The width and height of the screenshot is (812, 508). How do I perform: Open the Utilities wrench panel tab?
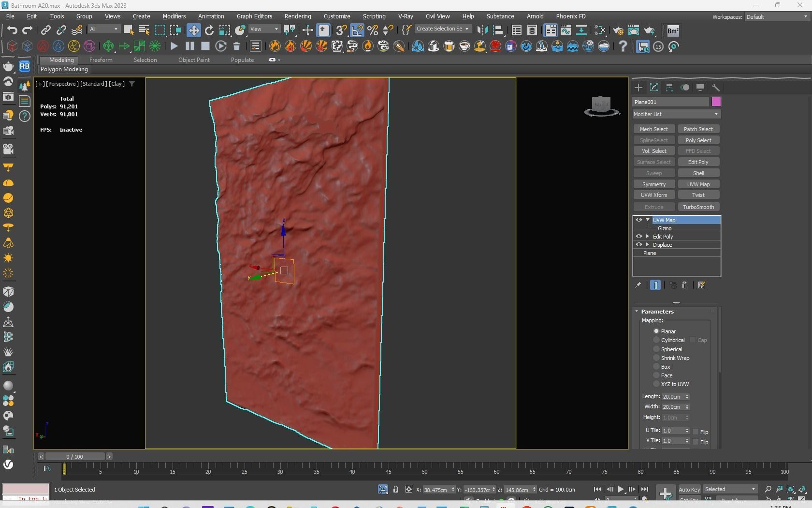tap(716, 88)
